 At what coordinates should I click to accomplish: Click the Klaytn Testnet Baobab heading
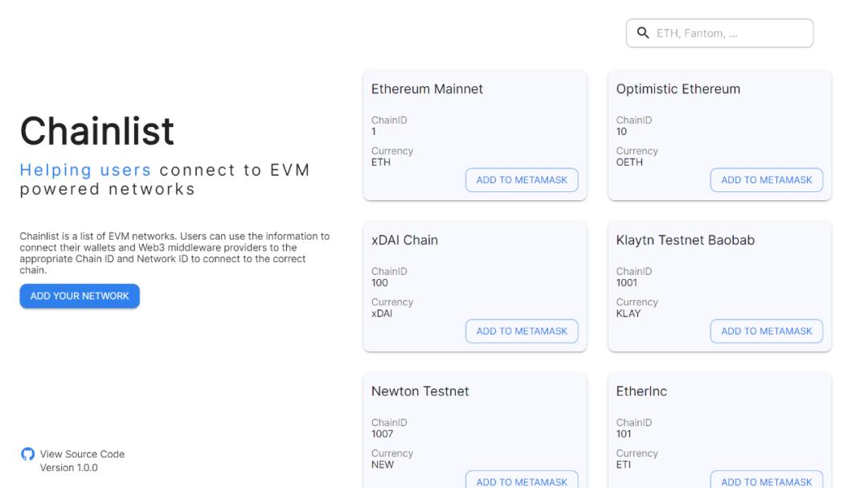pyautogui.click(x=685, y=240)
